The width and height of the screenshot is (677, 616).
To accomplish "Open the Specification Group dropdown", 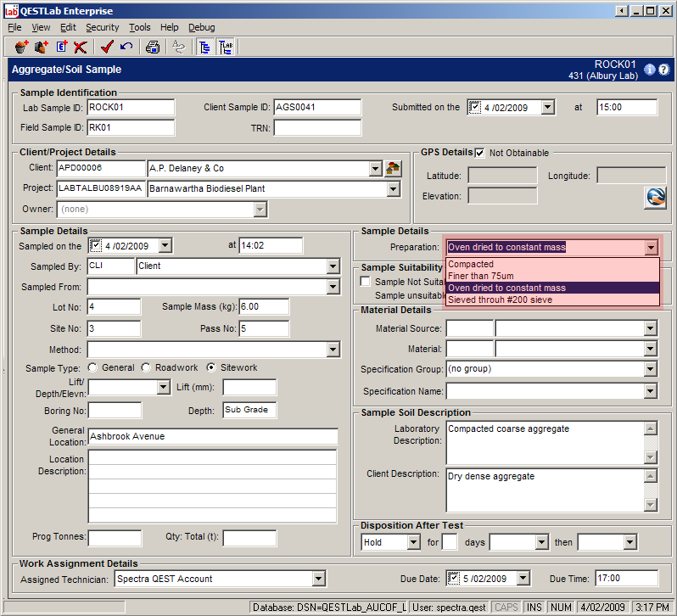I will pyautogui.click(x=651, y=369).
